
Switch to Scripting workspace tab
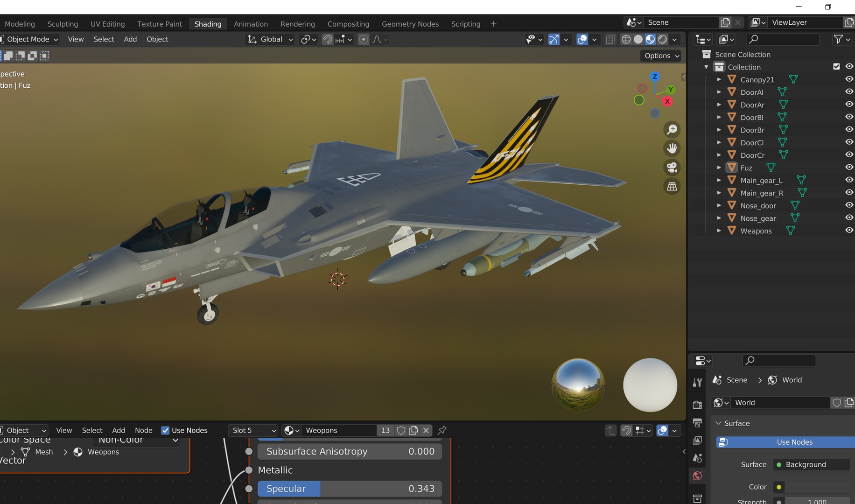click(466, 24)
